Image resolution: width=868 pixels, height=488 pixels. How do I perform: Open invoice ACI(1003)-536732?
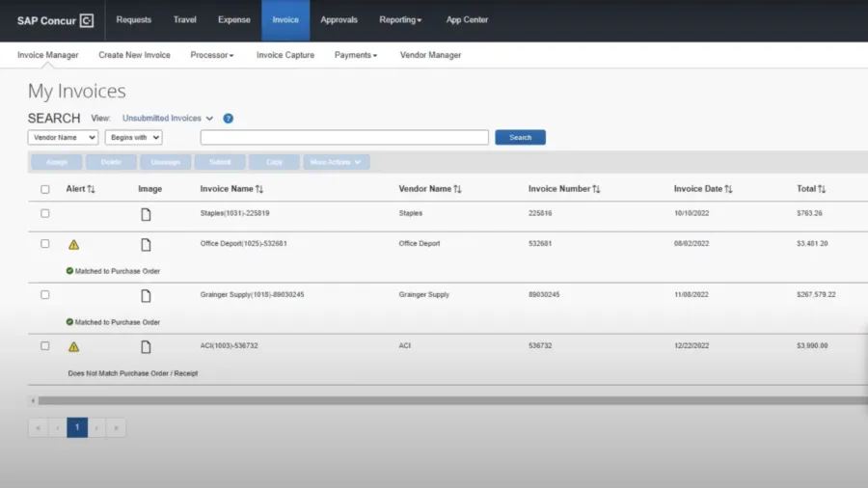230,346
